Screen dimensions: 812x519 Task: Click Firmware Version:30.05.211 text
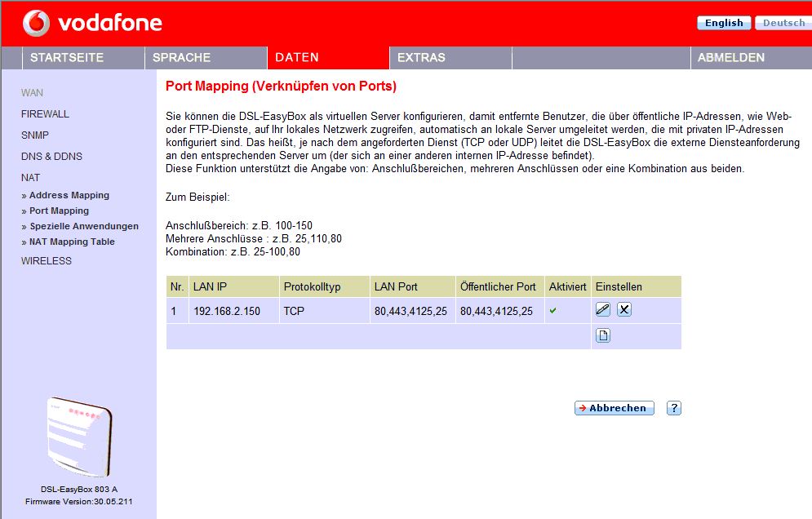pyautogui.click(x=78, y=501)
